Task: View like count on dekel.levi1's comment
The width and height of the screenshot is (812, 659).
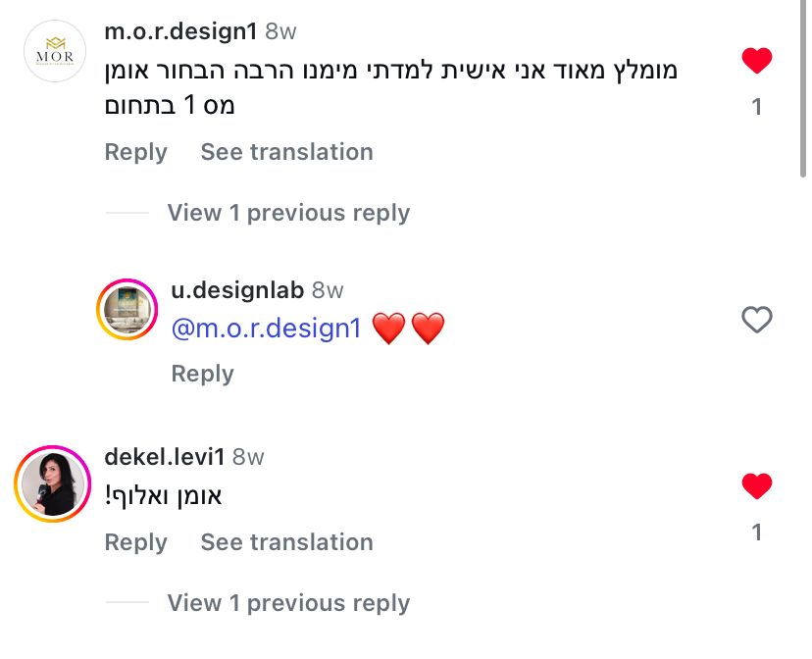Action: 756,532
